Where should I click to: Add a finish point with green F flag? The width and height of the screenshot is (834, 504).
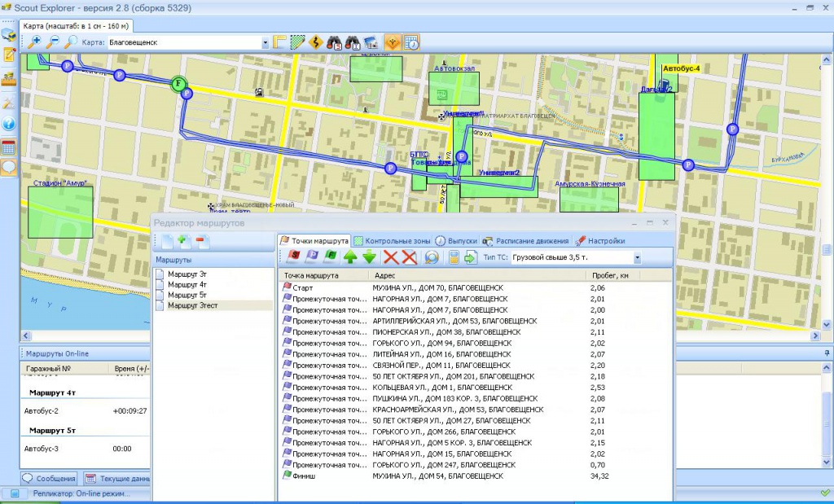click(x=331, y=258)
